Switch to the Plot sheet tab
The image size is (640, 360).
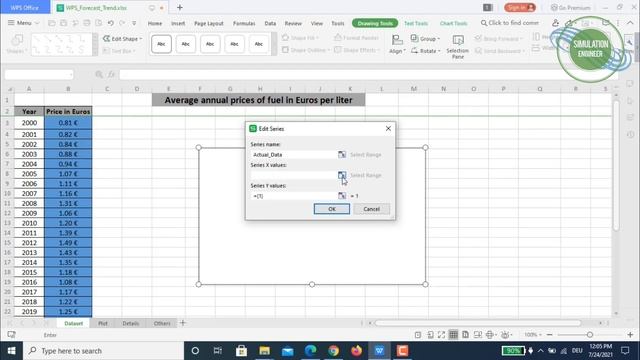tap(103, 323)
